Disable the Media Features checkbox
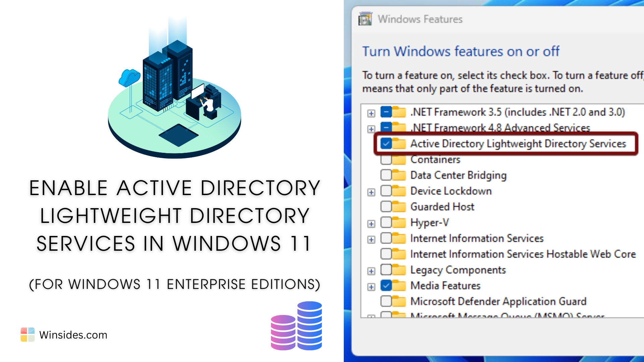 [386, 286]
